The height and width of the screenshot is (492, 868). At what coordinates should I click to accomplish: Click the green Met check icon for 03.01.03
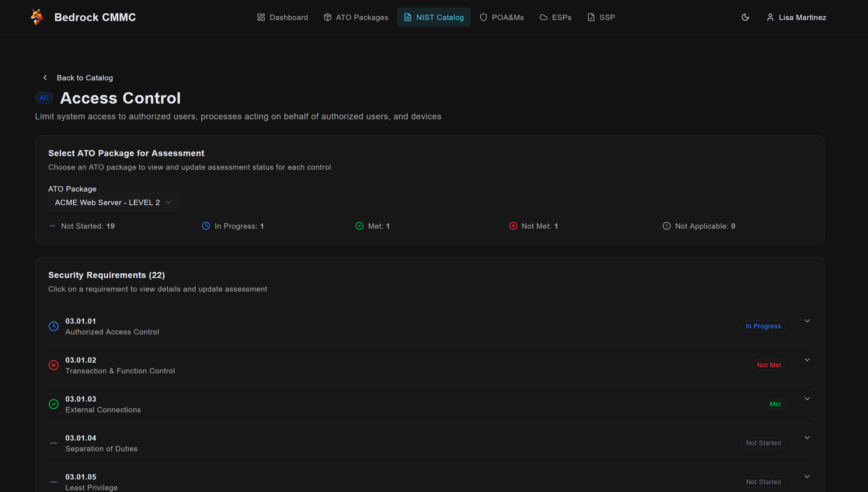point(54,404)
